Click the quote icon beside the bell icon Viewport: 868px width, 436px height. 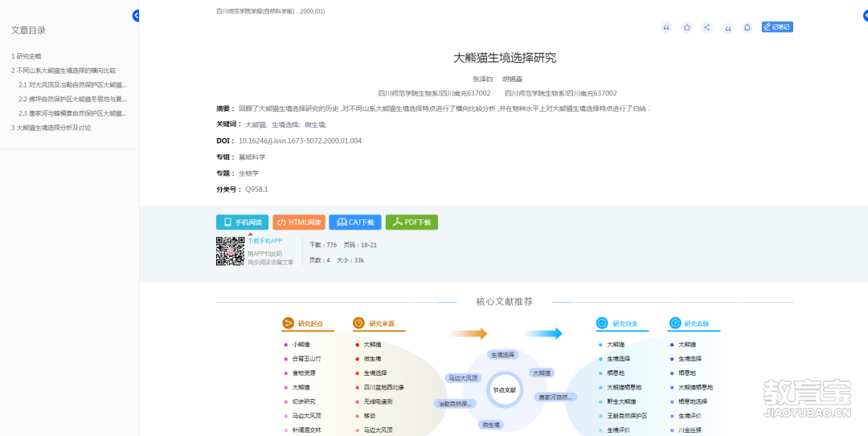point(728,28)
